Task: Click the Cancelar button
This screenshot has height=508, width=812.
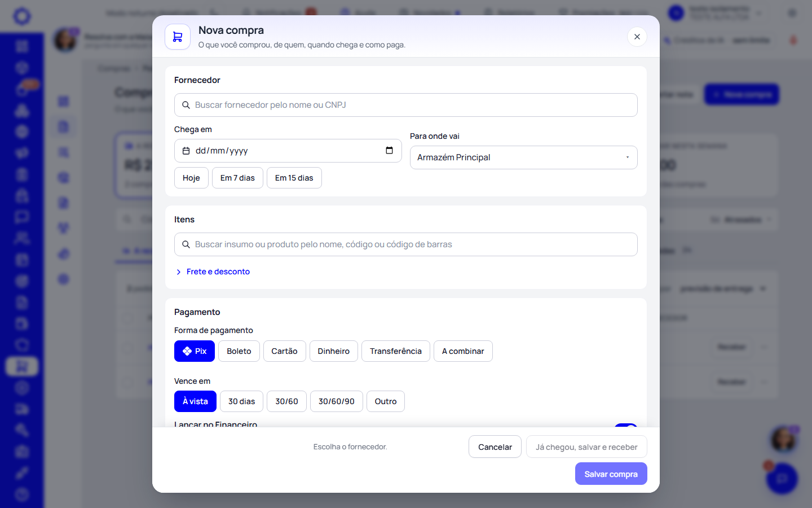Action: [495, 447]
